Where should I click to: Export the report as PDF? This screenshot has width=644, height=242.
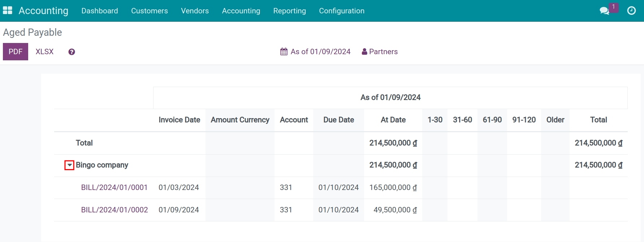click(16, 52)
